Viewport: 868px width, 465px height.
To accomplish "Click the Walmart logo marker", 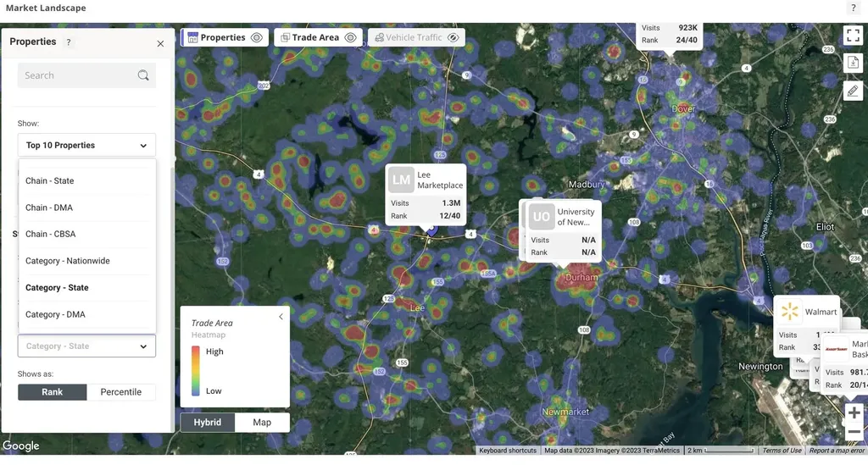I will click(790, 312).
